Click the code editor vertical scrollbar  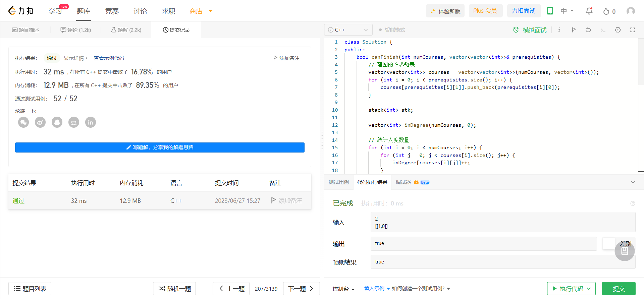[641, 62]
